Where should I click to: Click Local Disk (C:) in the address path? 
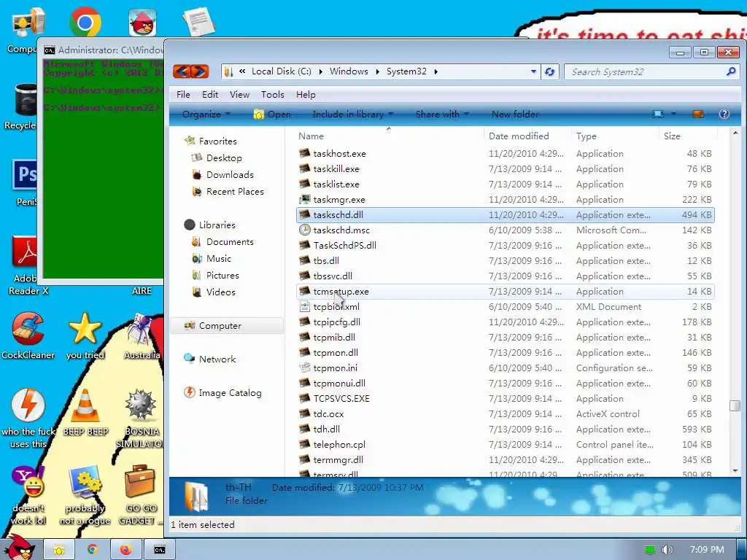click(x=281, y=71)
